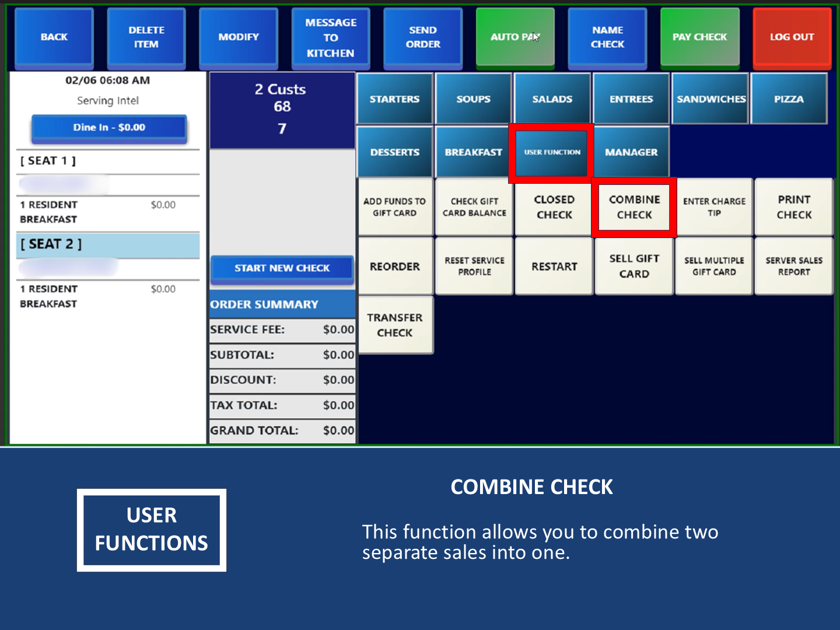The width and height of the screenshot is (840, 630).
Task: Click the green Pay Check button
Action: pos(699,37)
